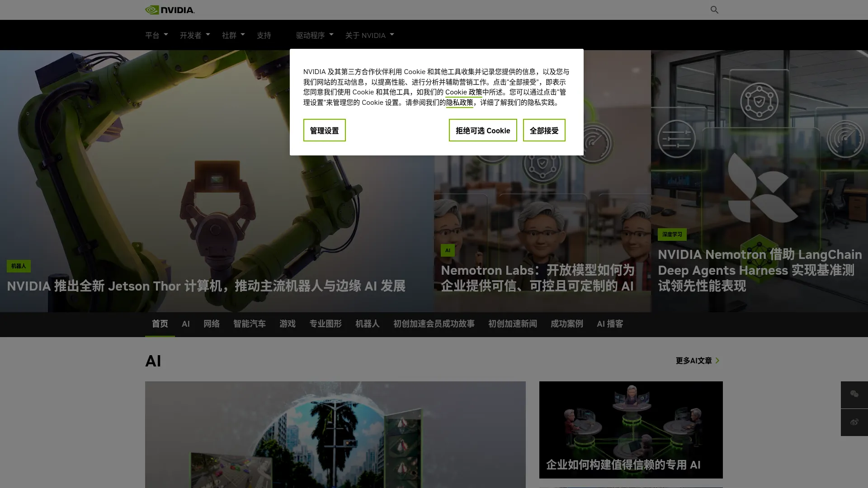Select the 首页 tab
Image resolution: width=868 pixels, height=488 pixels.
coord(160,324)
